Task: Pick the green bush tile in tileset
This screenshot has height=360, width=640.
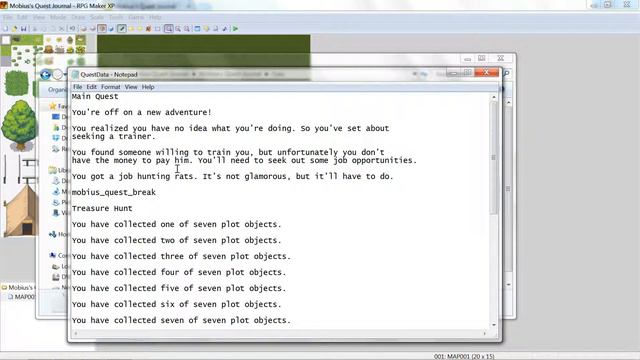Action: (16, 83)
